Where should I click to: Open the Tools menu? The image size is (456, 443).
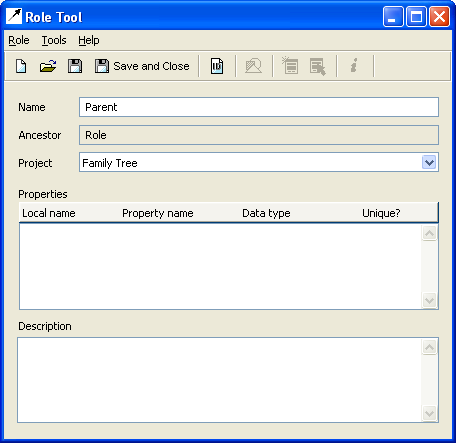click(54, 40)
